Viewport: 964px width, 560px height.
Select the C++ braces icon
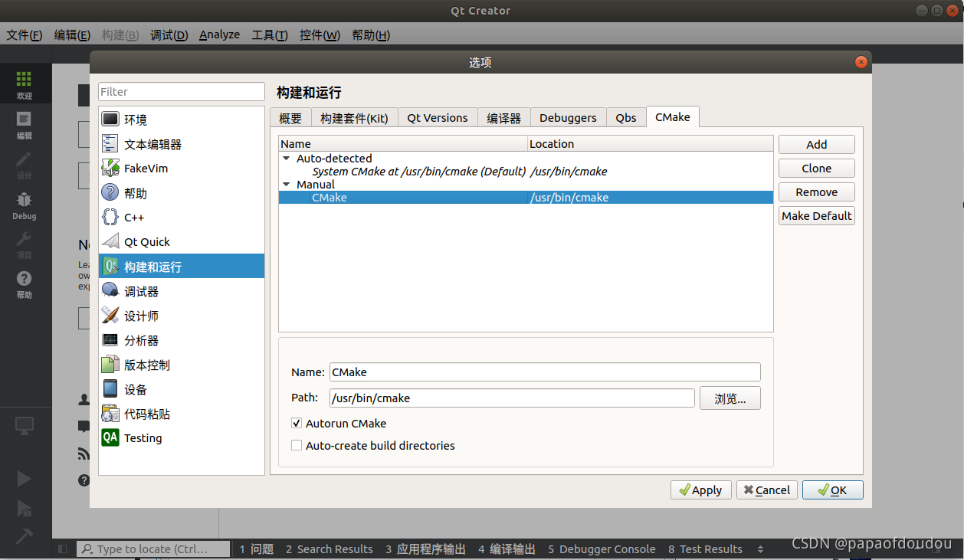(x=111, y=218)
